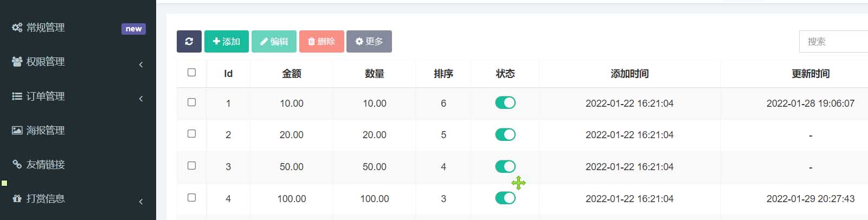
Task: Click the list icon beside 订单管理
Action: click(x=17, y=96)
